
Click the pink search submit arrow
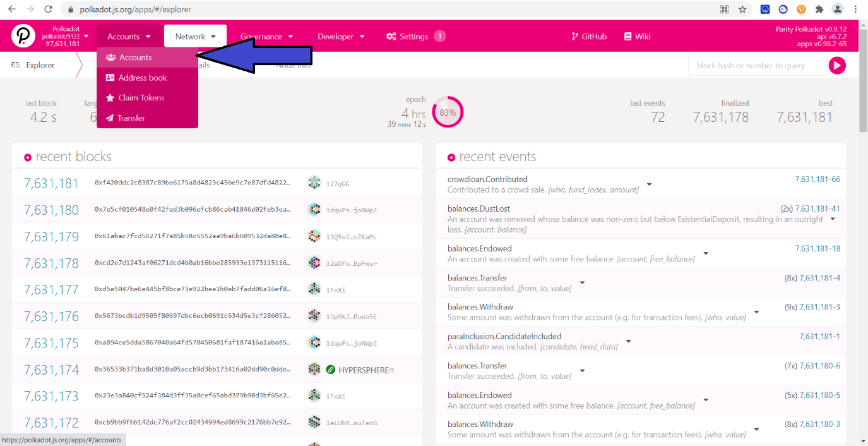click(837, 65)
